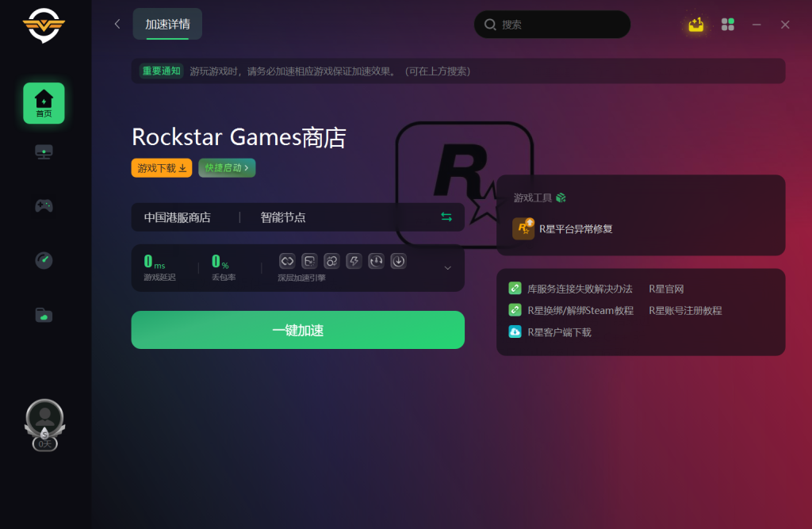Close the accelerator window

785,25
